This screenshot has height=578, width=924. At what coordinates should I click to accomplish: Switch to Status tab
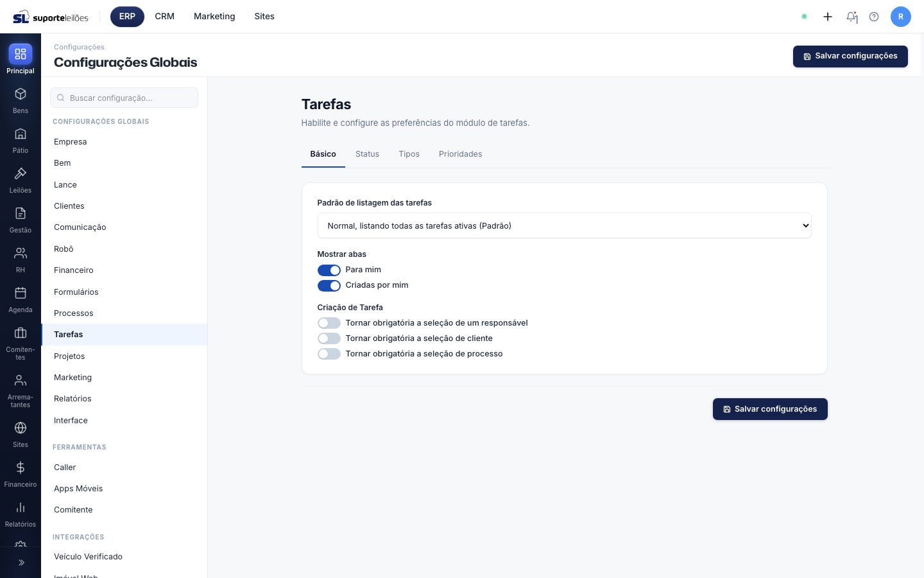coord(367,154)
